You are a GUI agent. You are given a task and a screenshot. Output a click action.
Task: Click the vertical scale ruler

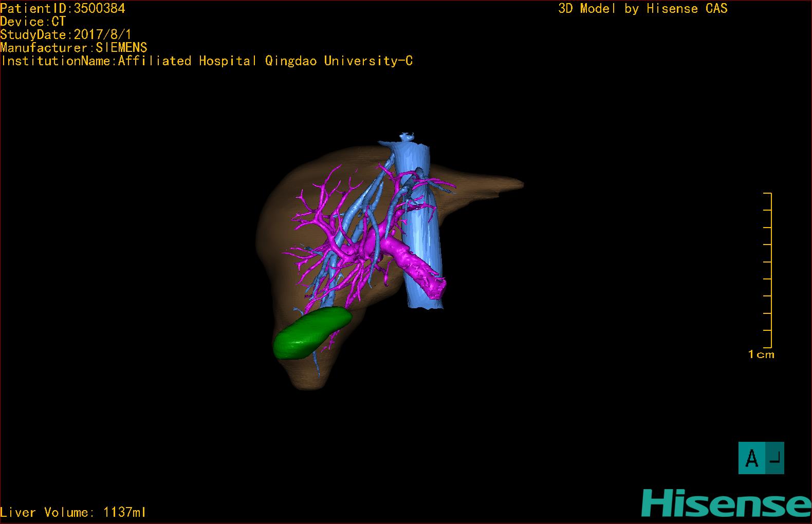(768, 270)
